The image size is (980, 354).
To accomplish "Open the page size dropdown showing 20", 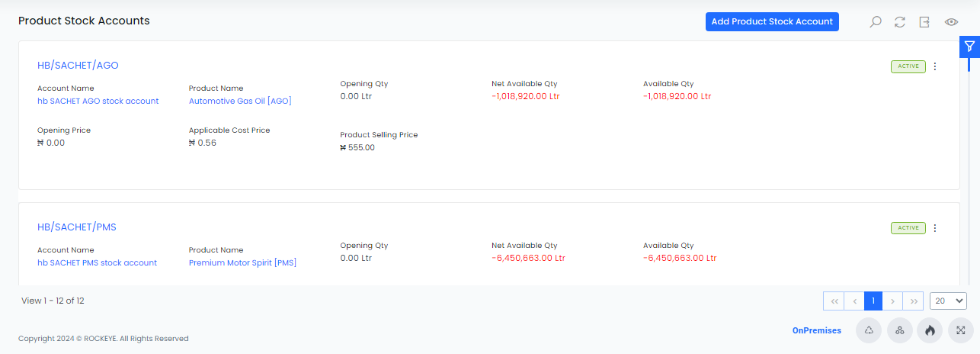I will [948, 301].
